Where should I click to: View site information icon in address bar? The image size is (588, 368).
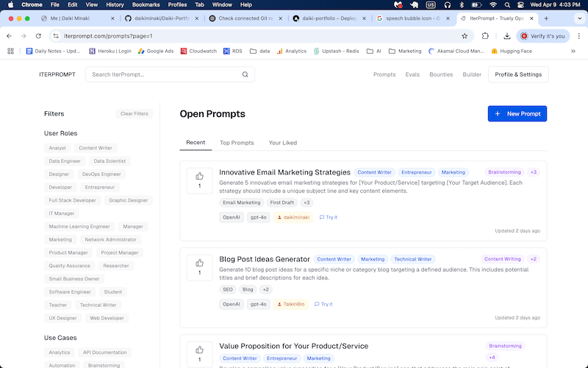56,36
